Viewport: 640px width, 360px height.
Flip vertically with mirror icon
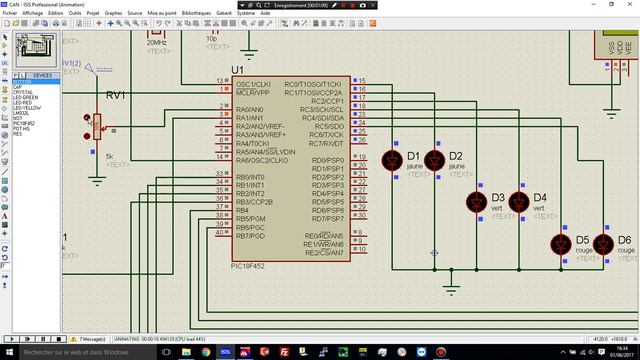click(x=5, y=285)
